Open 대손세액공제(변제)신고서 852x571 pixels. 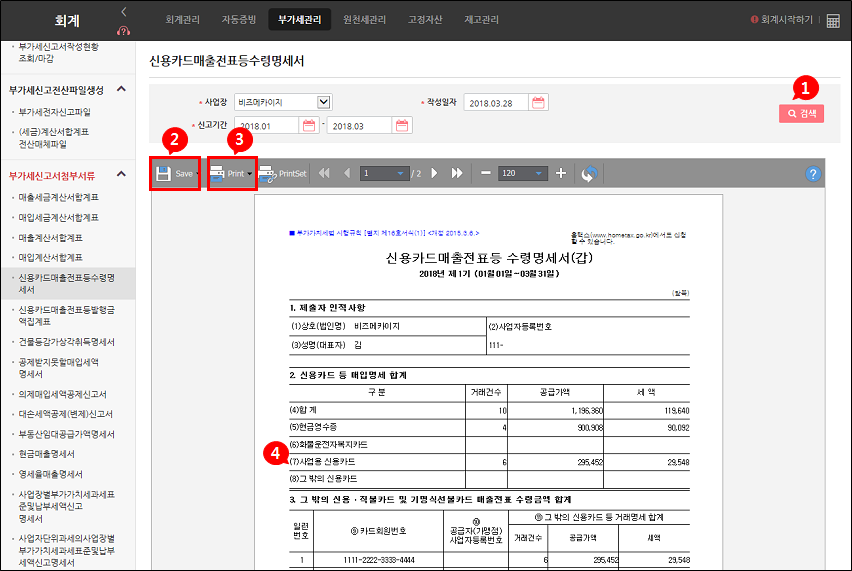65,414
